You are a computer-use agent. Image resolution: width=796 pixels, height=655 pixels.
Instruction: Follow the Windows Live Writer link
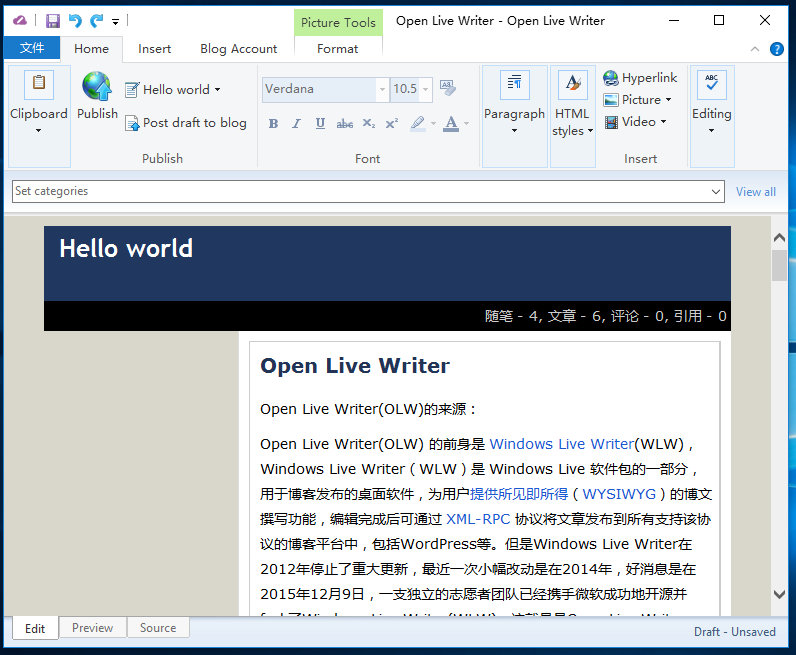[562, 444]
